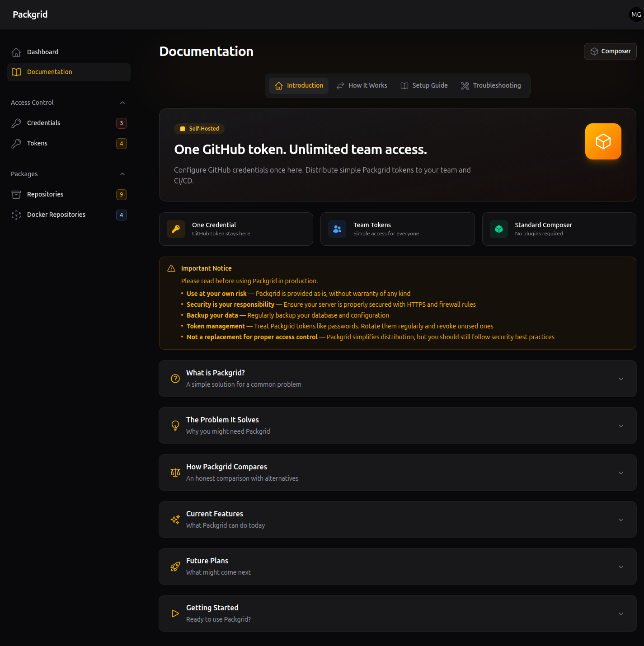Collapse the Packages sidebar section

pos(122,174)
